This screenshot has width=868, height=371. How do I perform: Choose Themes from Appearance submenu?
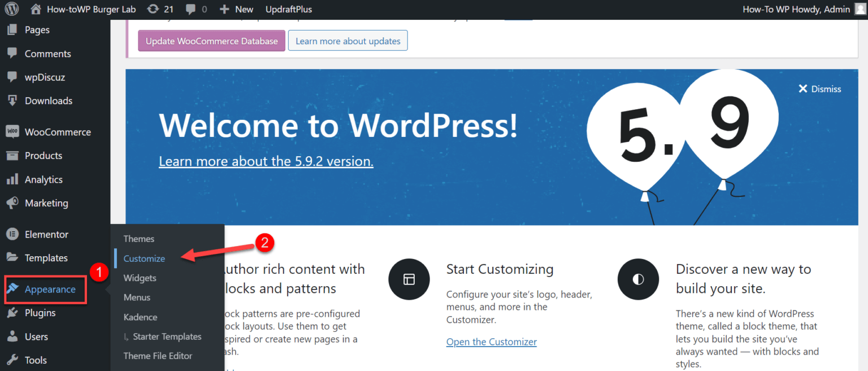[x=139, y=239]
